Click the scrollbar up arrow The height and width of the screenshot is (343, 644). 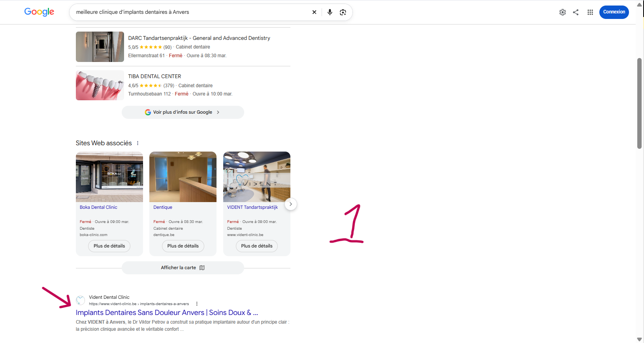[639, 4]
